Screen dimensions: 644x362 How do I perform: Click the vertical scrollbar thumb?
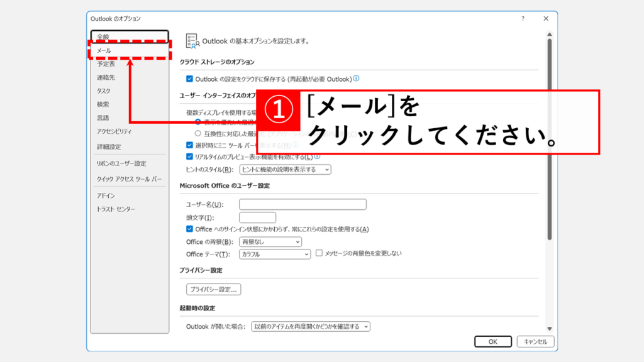[550, 140]
